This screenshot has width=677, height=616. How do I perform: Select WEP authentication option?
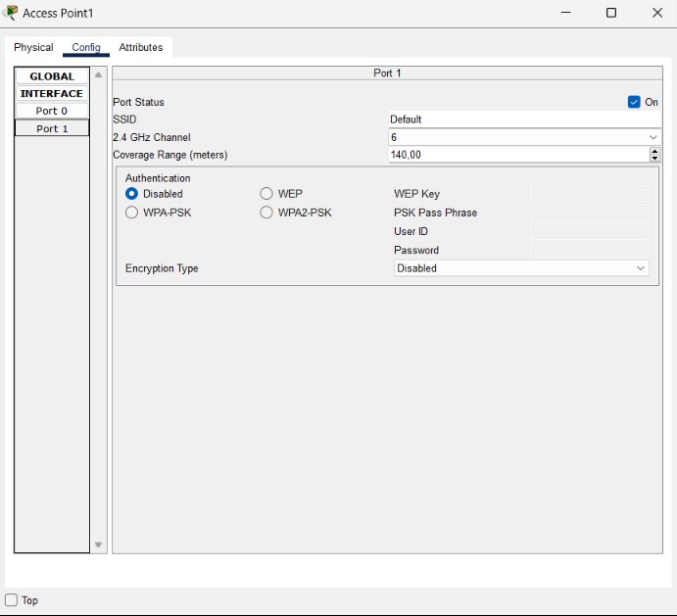[266, 194]
